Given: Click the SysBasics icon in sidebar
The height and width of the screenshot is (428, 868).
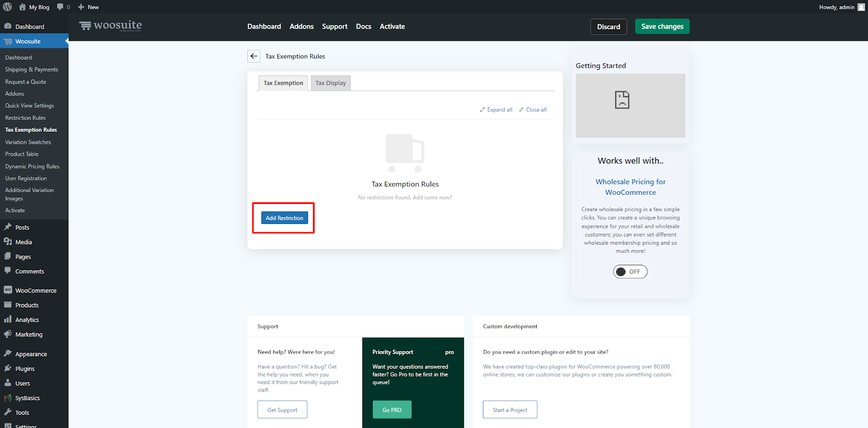Looking at the screenshot, I should (8, 398).
